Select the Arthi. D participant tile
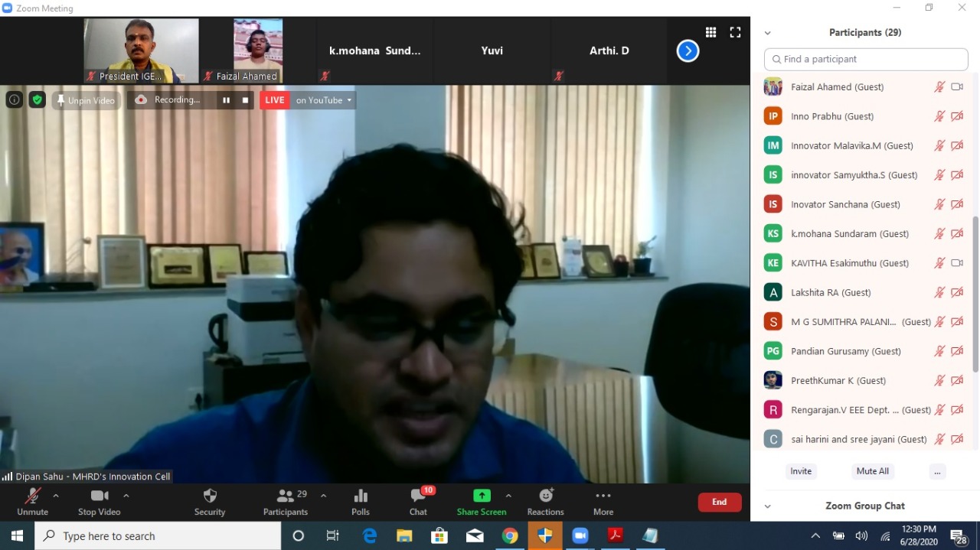Viewport: 980px width, 550px height. pos(609,50)
